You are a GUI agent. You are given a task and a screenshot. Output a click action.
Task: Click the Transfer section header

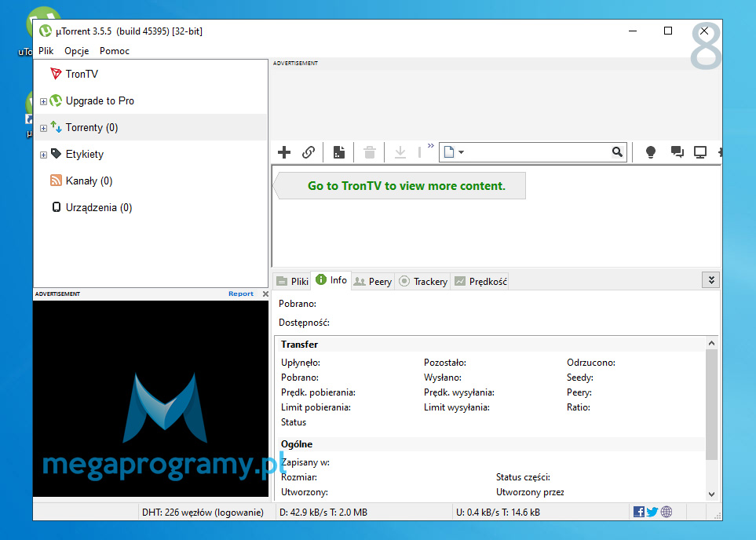(x=299, y=345)
